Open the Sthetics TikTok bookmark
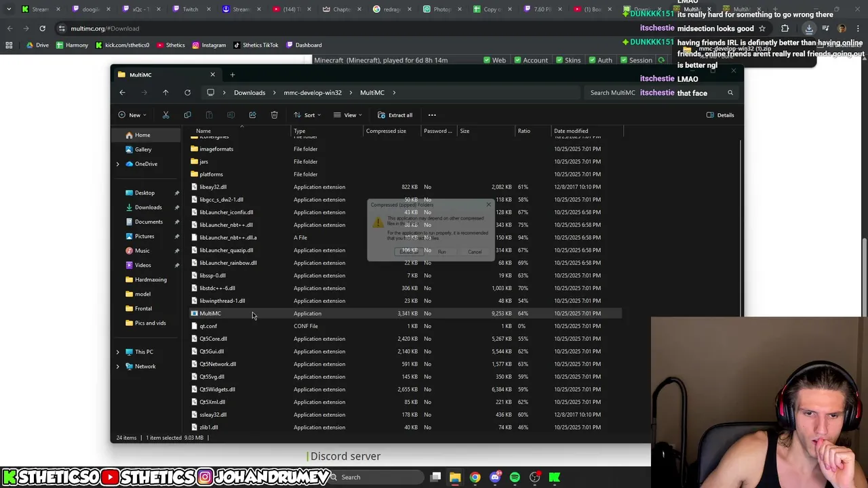This screenshot has height=488, width=868. 256,45
